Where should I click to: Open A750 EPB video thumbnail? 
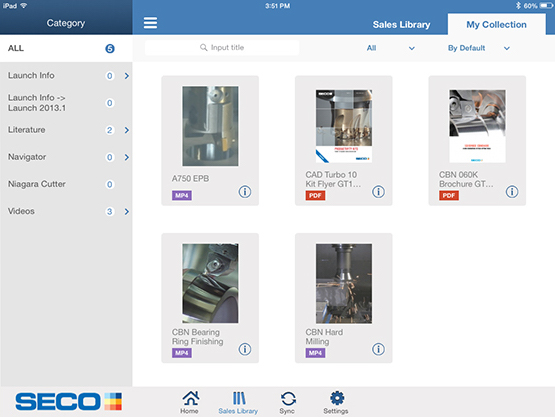point(210,126)
